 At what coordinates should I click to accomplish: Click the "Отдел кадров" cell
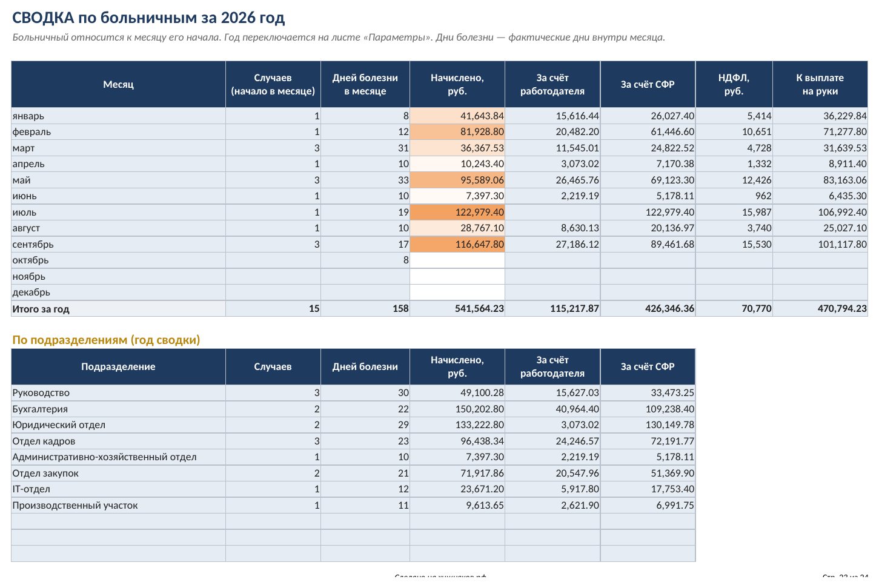[x=118, y=441]
